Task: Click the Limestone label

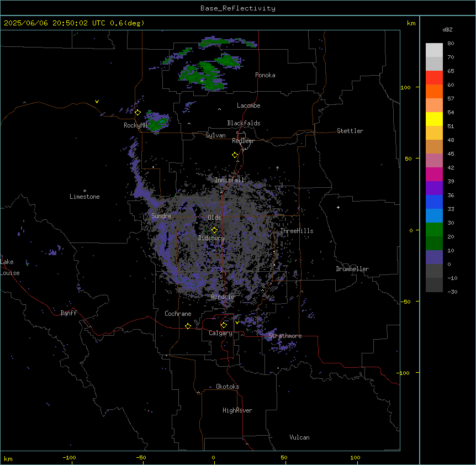Action: tap(84, 197)
